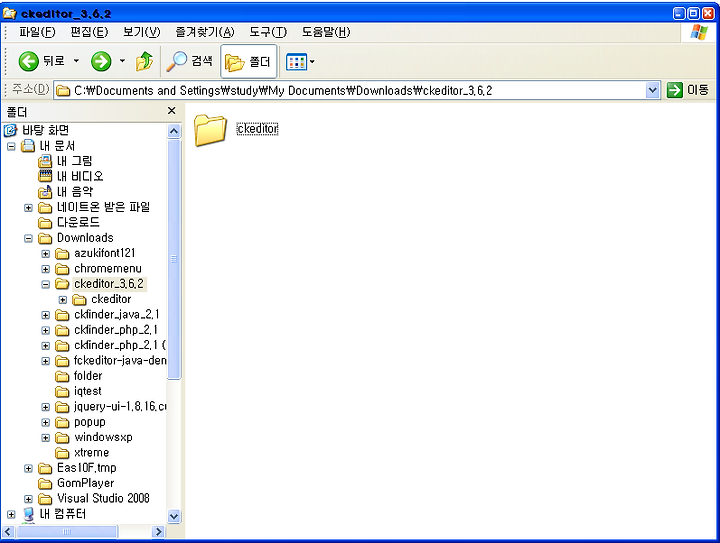Expand the azukifont121 folder

(x=45, y=254)
